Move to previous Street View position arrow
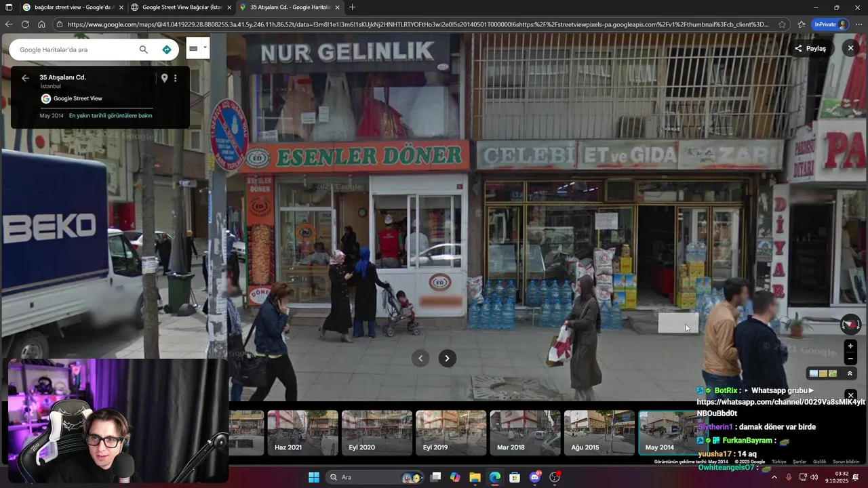The width and height of the screenshot is (868, 488). coord(420,359)
